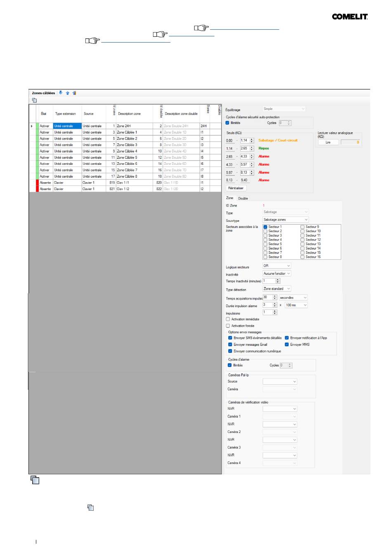The height and width of the screenshot is (559, 392).
Task: Adjust the 8,13 threshold stepper
Action: pos(252,172)
